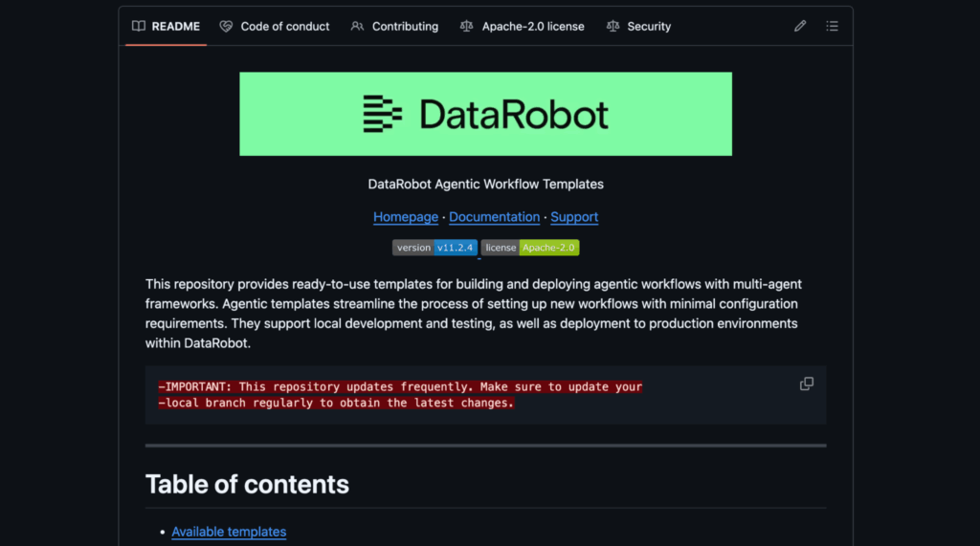Select the Contributing tab label
This screenshot has height=546, width=980.
405,27
